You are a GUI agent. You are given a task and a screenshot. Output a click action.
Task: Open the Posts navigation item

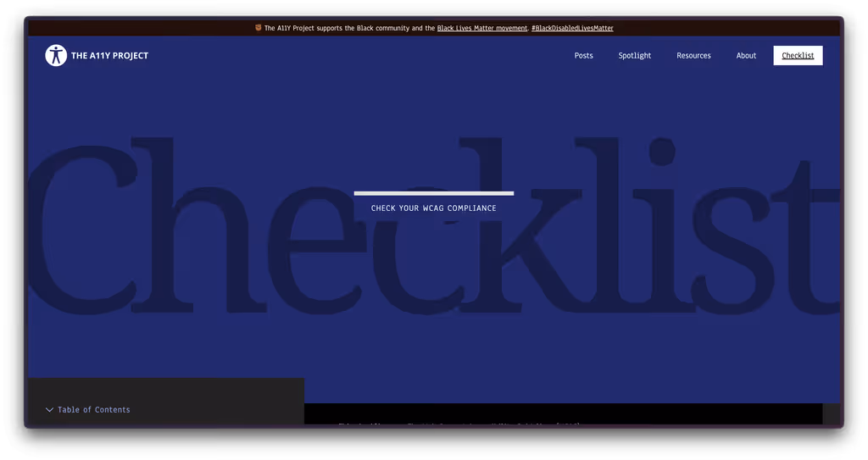tap(583, 56)
